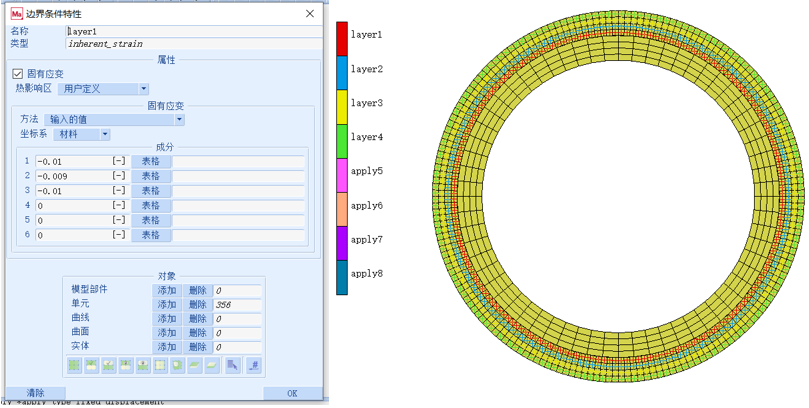Click 表格 button for component 5
The height and width of the screenshot is (408, 809).
click(x=151, y=220)
